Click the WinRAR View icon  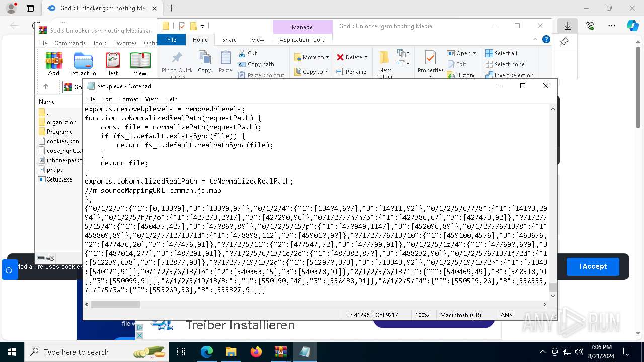click(140, 64)
